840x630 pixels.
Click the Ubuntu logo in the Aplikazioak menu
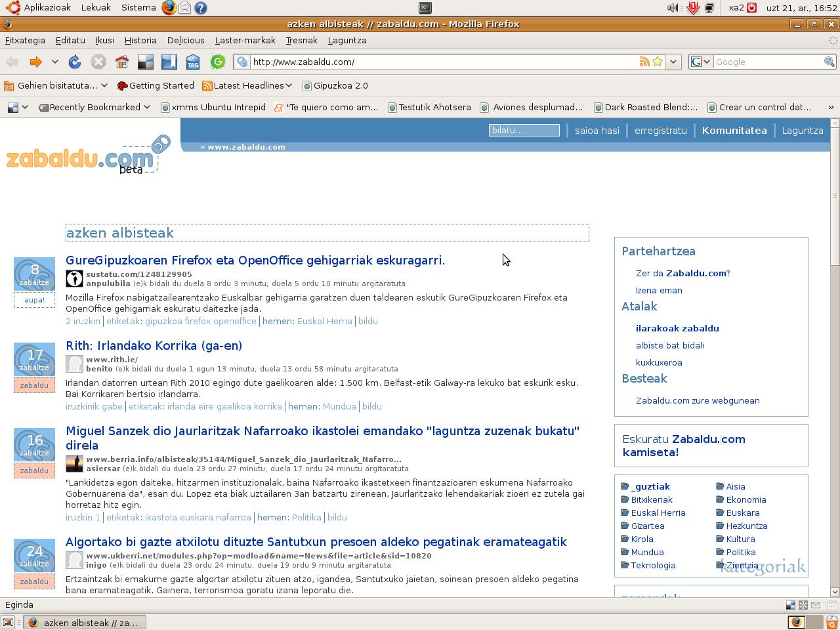(14, 8)
